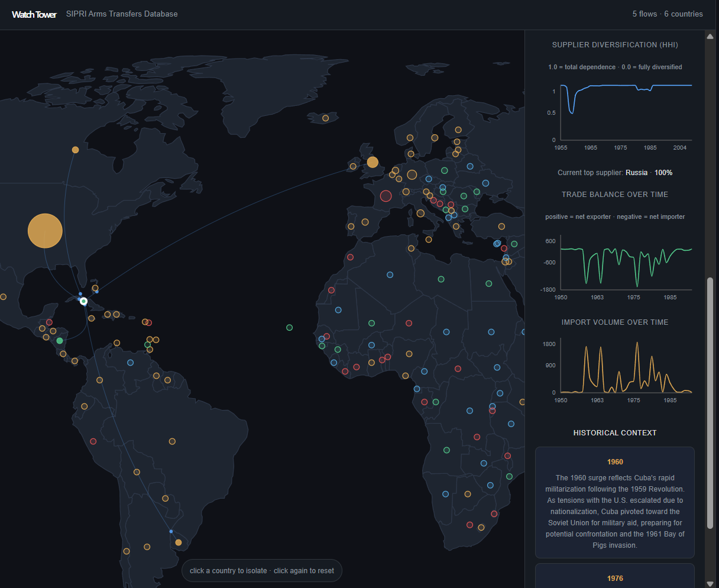
Task: Click the side panel's scrollbar thumb
Action: point(710,403)
